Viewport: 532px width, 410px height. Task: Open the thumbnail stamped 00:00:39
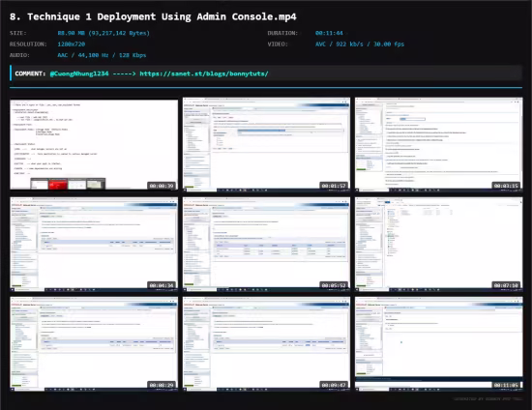94,144
